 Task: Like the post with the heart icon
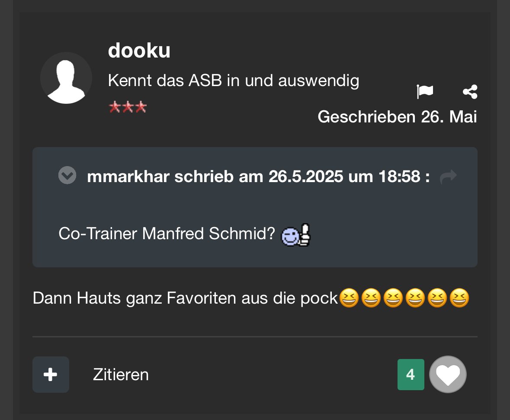pos(448,375)
